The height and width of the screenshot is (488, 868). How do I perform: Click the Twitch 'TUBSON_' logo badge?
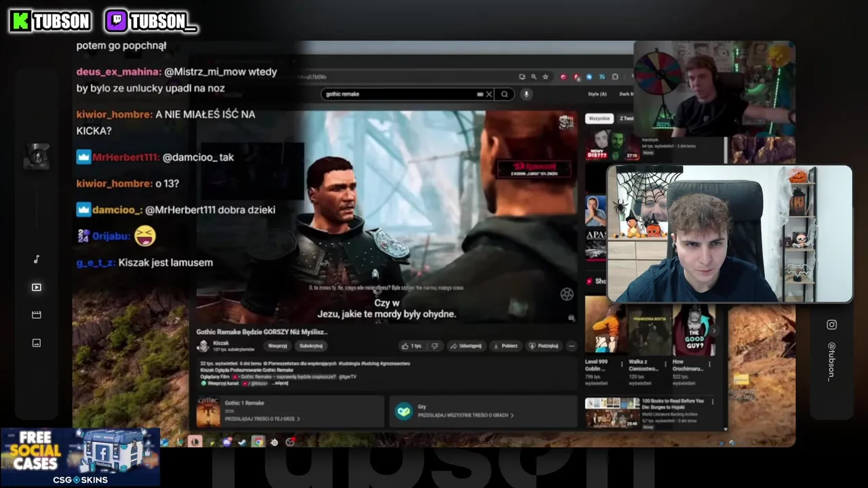coord(151,22)
